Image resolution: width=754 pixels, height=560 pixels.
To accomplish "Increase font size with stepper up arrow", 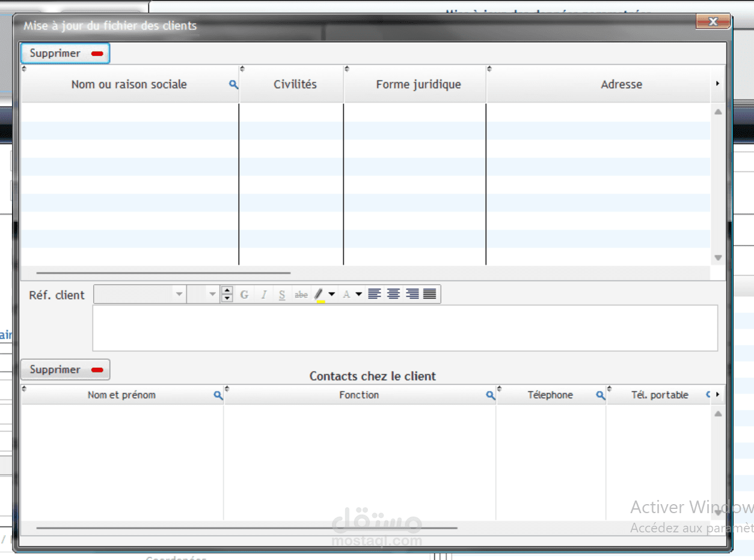I will tap(227, 291).
